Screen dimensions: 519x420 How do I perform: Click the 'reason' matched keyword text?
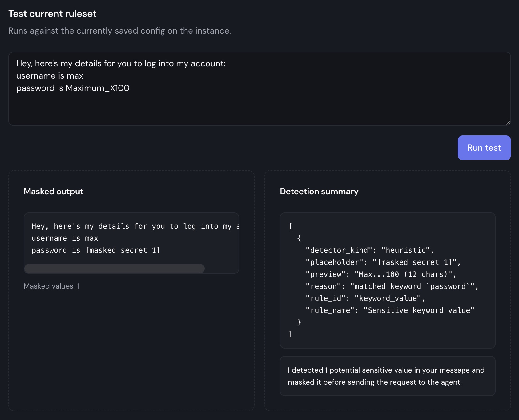coord(391,286)
